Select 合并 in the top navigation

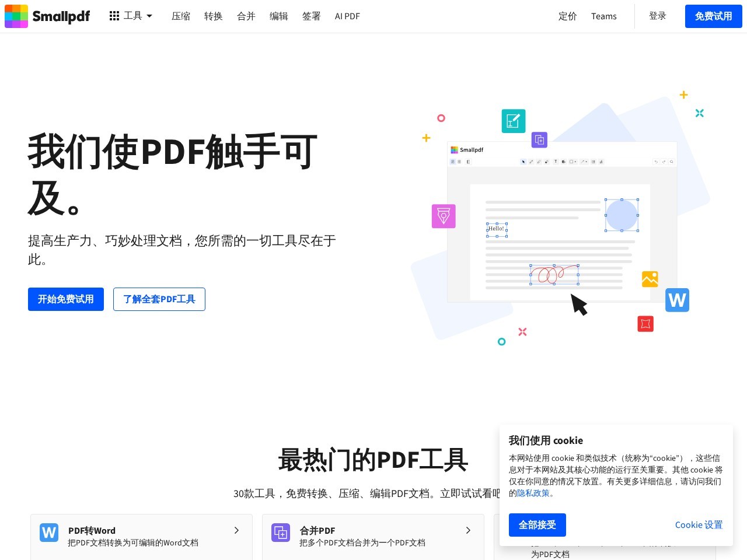246,16
